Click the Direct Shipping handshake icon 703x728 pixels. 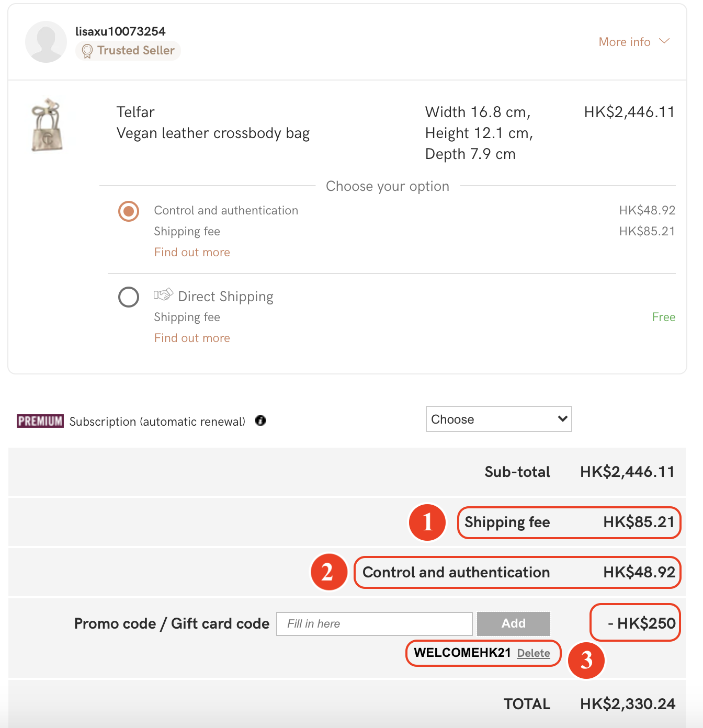163,295
